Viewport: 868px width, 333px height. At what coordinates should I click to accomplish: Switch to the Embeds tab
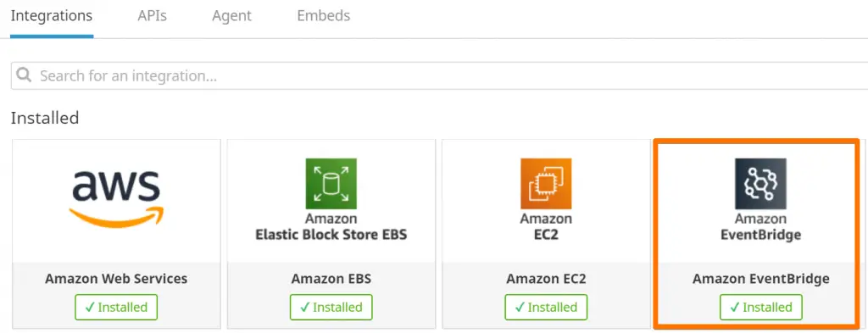point(323,16)
